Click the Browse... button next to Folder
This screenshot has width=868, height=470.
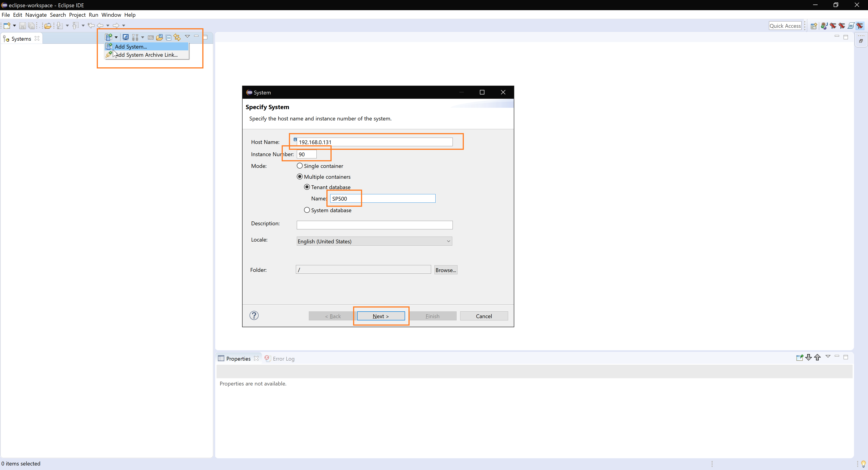(x=446, y=270)
